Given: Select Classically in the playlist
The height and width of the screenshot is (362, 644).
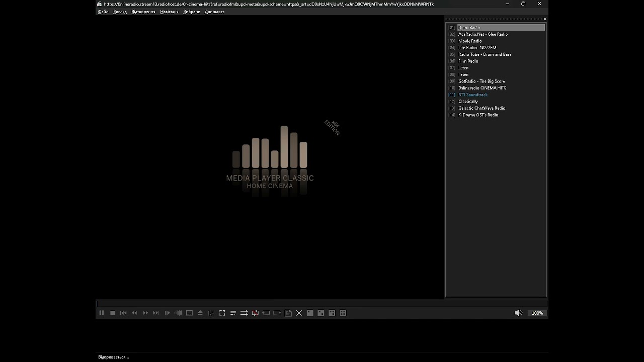Looking at the screenshot, I should point(496,102).
